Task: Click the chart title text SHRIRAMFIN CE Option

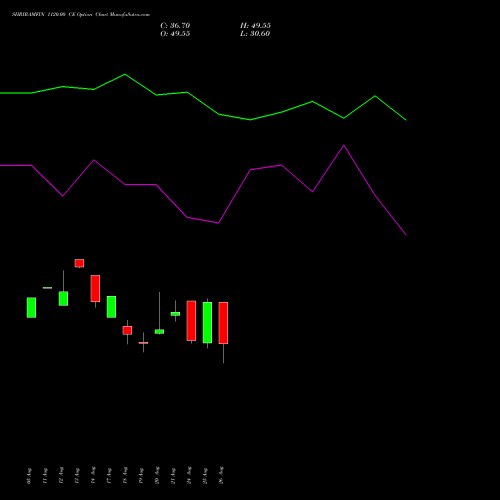Action: click(81, 15)
